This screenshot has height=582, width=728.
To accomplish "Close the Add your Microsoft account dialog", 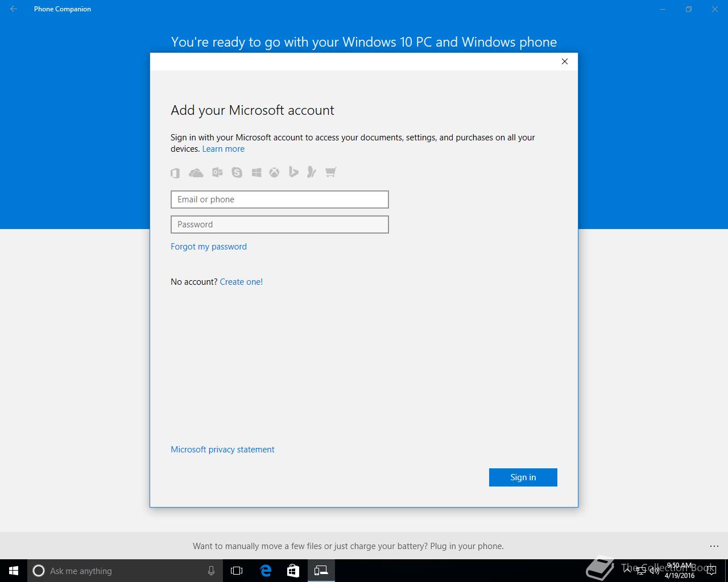I will 565,61.
